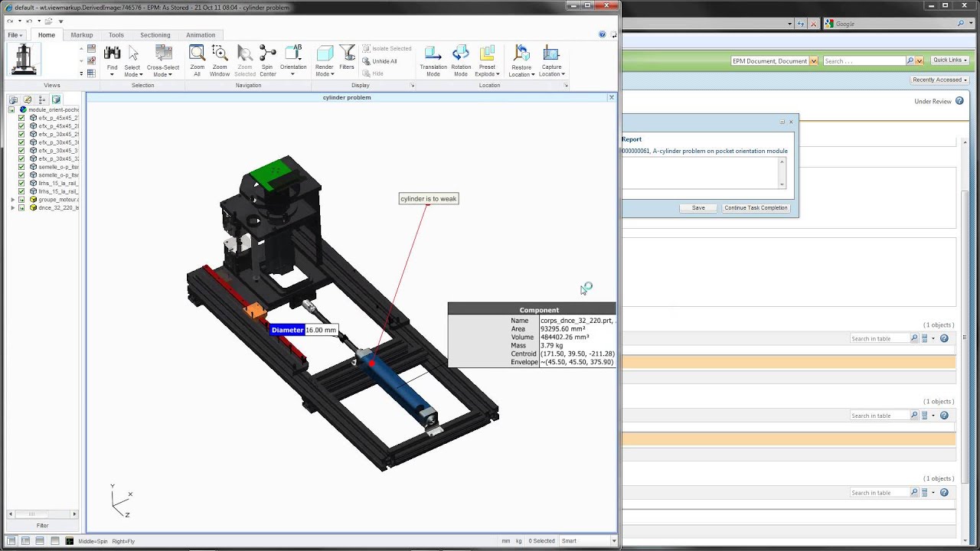Toggle first semelle_o-p component checkbox
980x551 pixels.
(x=21, y=167)
